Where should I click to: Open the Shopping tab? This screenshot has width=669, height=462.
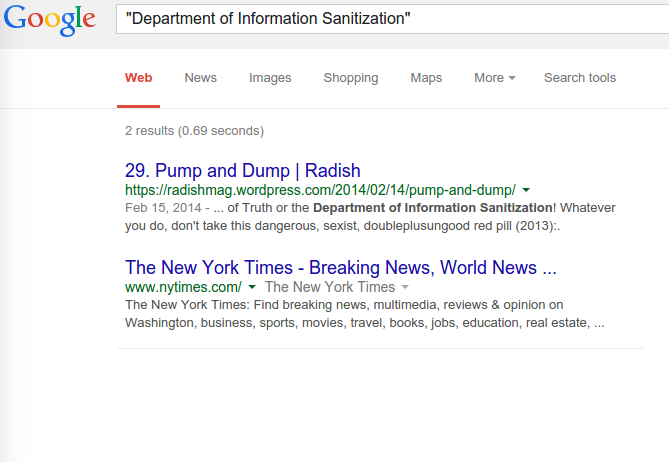(351, 78)
